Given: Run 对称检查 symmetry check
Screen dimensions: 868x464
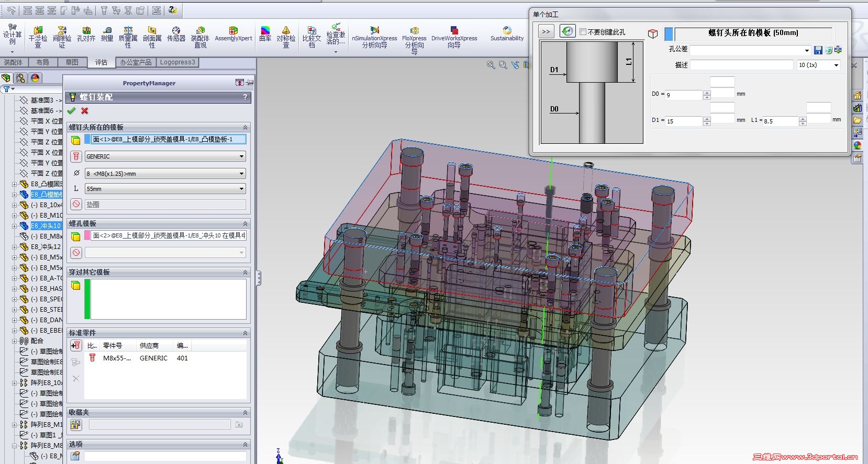Looking at the screenshot, I should pos(286,37).
